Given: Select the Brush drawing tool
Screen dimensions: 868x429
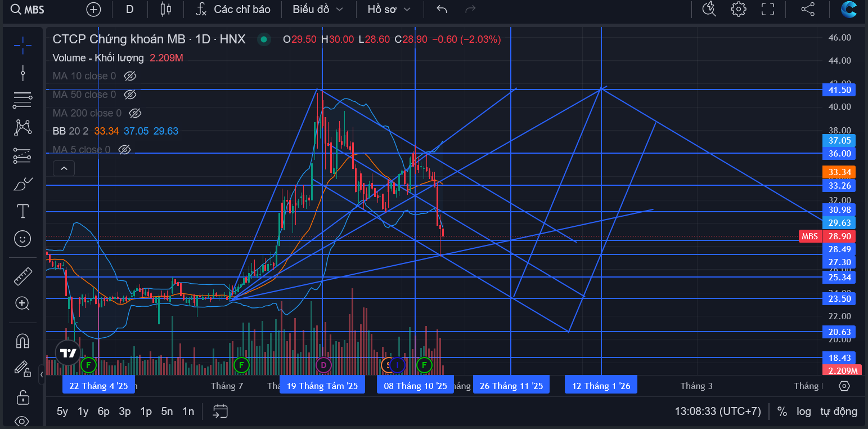Looking at the screenshot, I should [23, 184].
